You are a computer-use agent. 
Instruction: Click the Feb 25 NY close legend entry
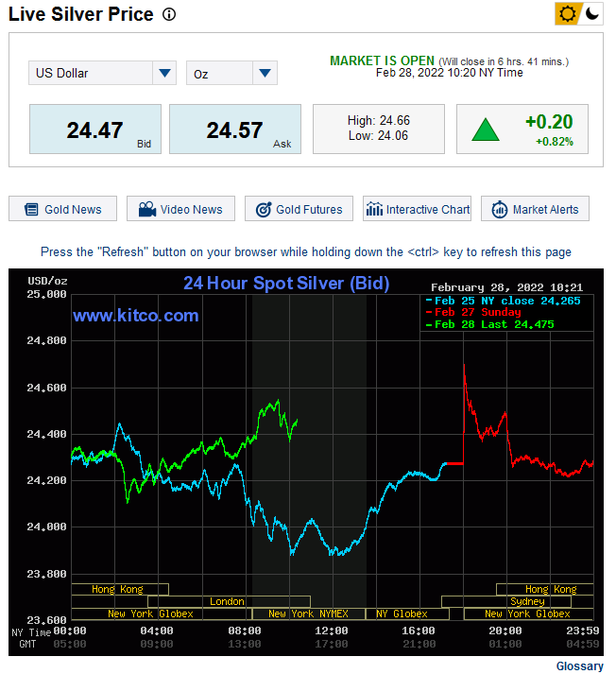click(x=503, y=301)
